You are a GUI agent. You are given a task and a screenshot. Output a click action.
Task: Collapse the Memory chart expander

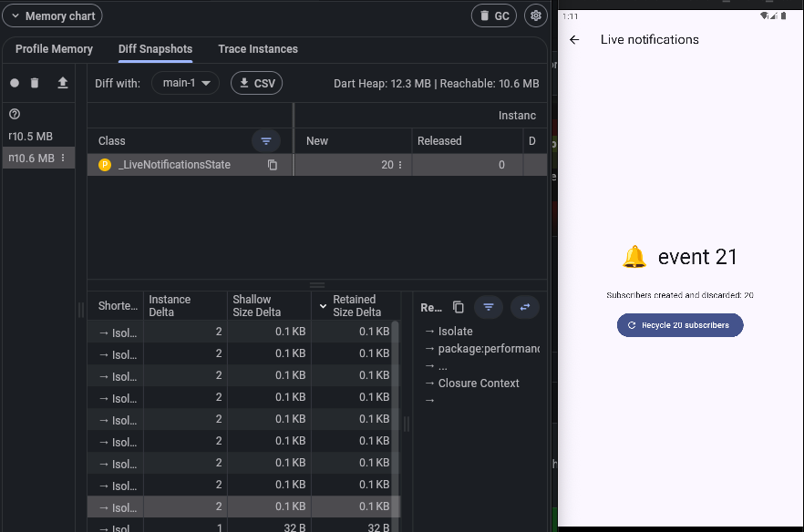point(52,15)
